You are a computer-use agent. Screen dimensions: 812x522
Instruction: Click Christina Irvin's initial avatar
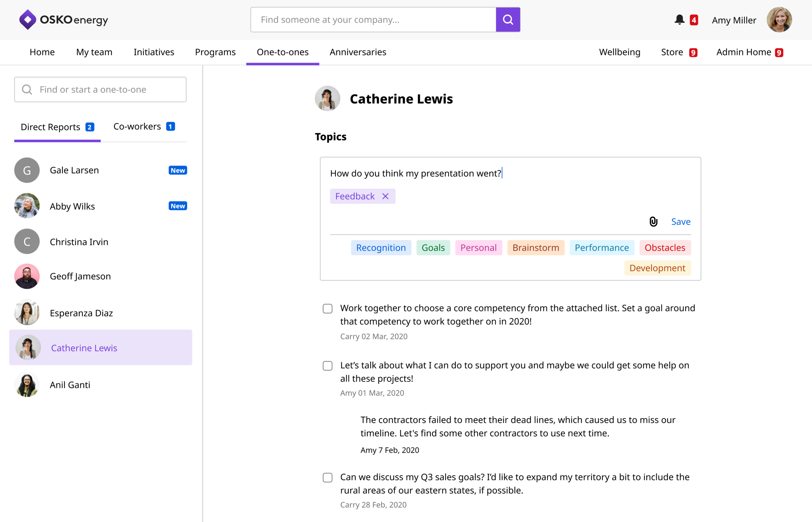click(x=27, y=241)
